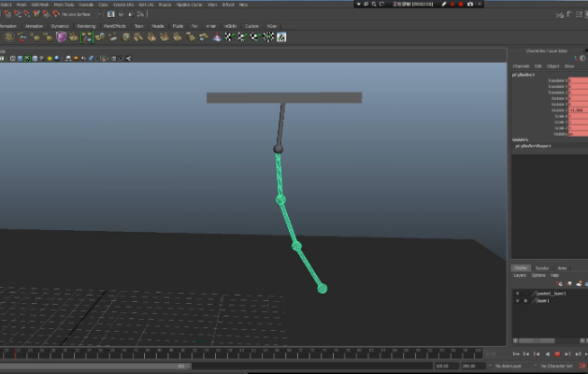Stop playback with the red square button
Screen dimensions: 588x374
click(x=557, y=354)
